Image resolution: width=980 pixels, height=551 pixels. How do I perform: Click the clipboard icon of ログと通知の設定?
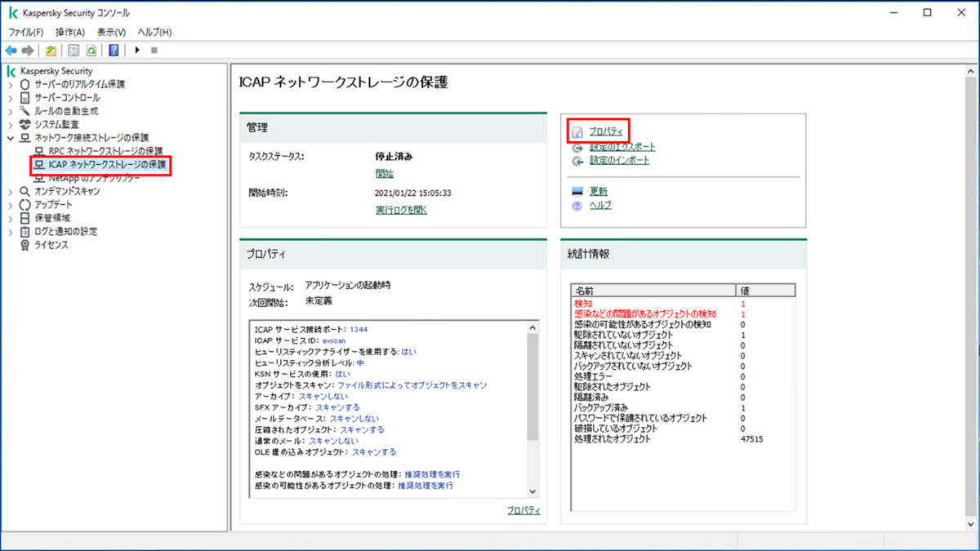(x=24, y=231)
